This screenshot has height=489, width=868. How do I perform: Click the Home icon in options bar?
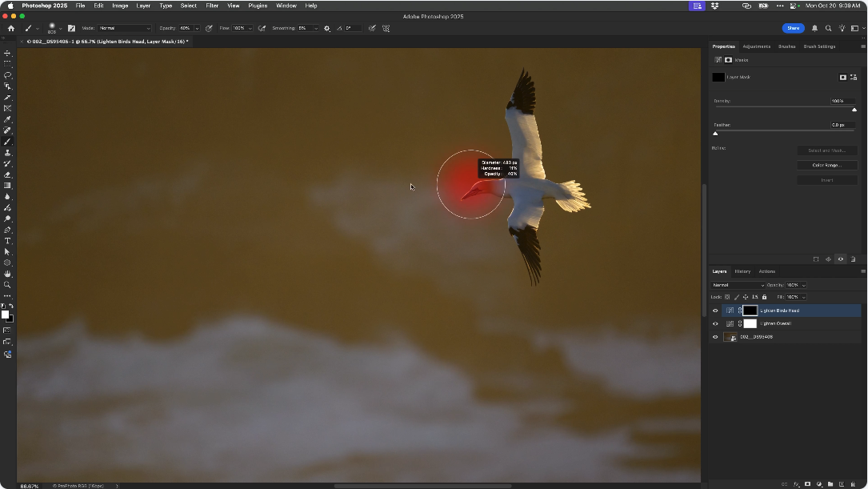click(11, 28)
